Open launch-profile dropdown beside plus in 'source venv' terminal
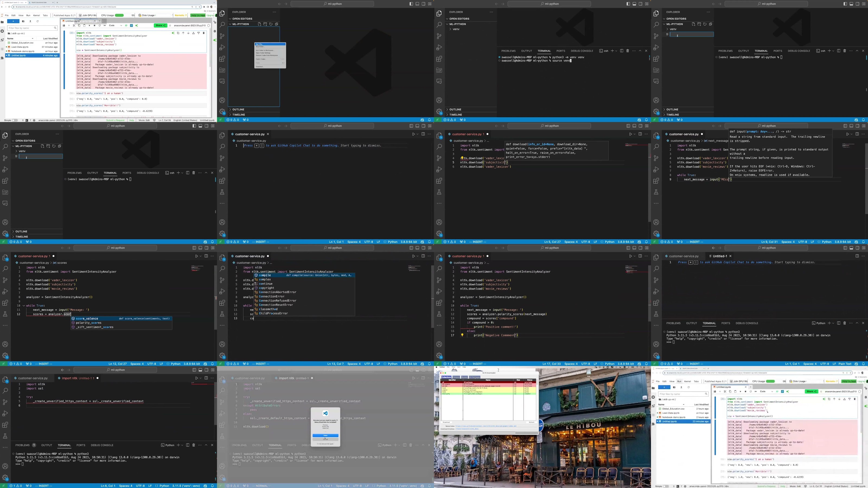The width and height of the screenshot is (868, 488). click(616, 51)
